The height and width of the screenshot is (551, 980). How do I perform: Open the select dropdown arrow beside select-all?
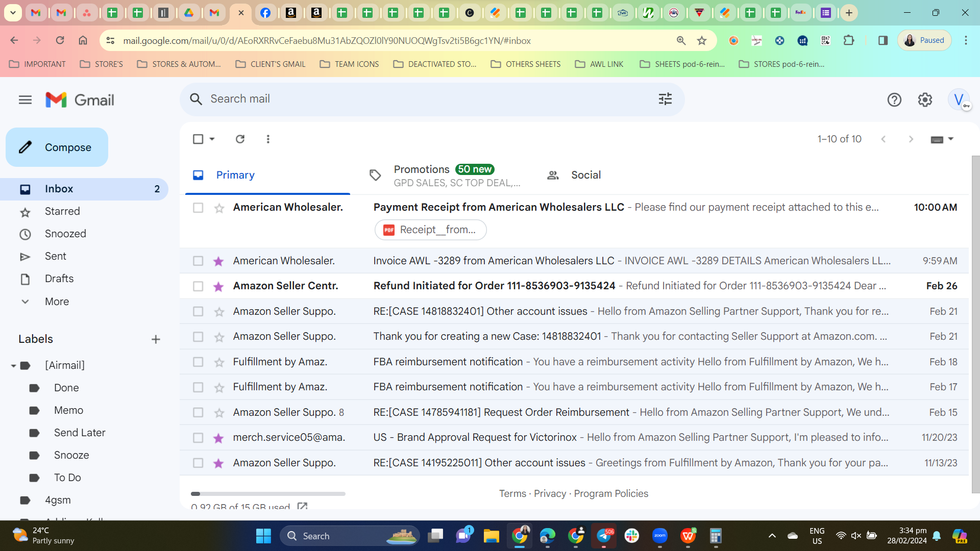point(212,139)
